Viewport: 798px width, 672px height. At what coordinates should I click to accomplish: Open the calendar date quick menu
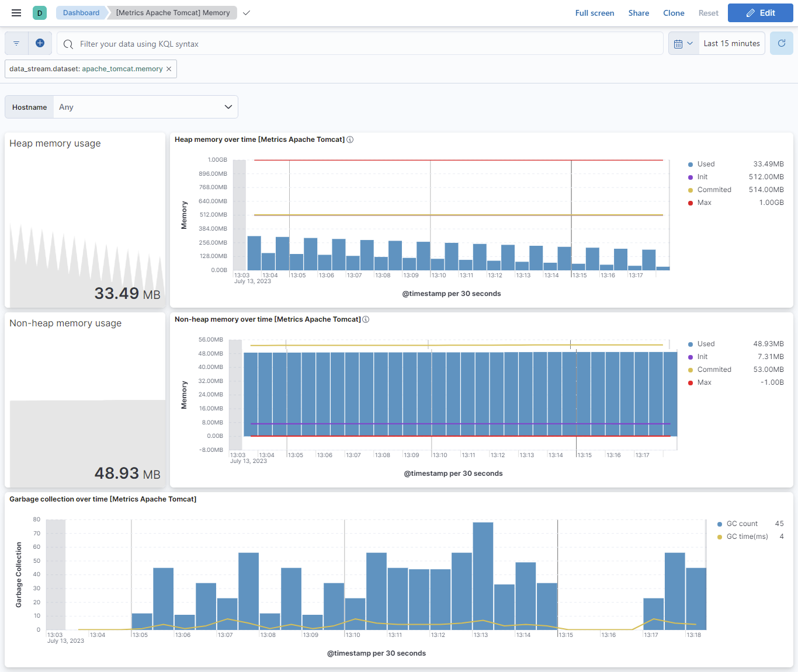click(683, 44)
